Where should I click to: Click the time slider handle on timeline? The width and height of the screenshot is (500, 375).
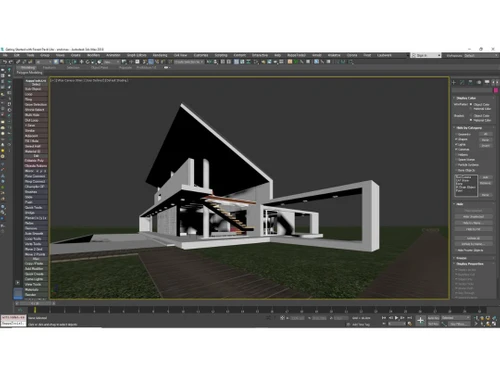(35, 304)
